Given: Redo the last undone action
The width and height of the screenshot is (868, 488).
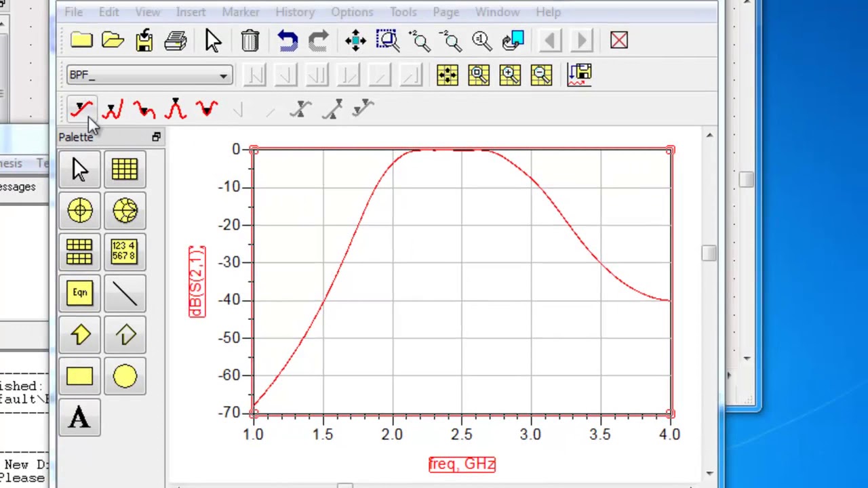Looking at the screenshot, I should [x=319, y=41].
